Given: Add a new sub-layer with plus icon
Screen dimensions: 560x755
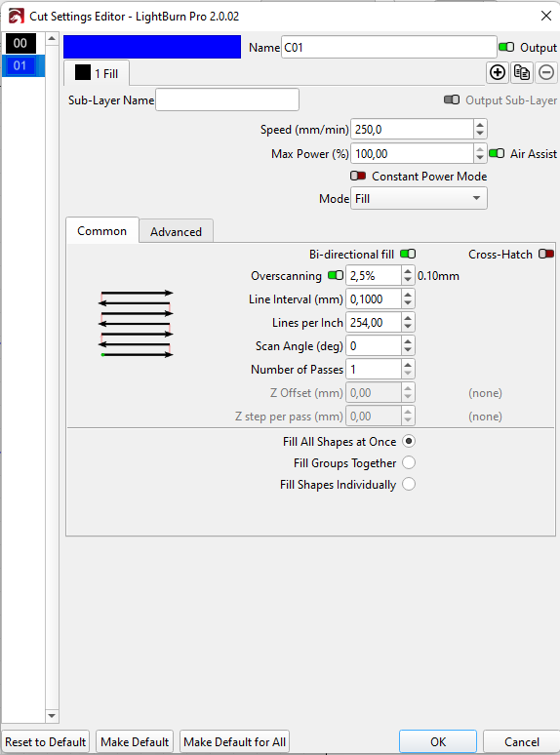Looking at the screenshot, I should coord(498,73).
